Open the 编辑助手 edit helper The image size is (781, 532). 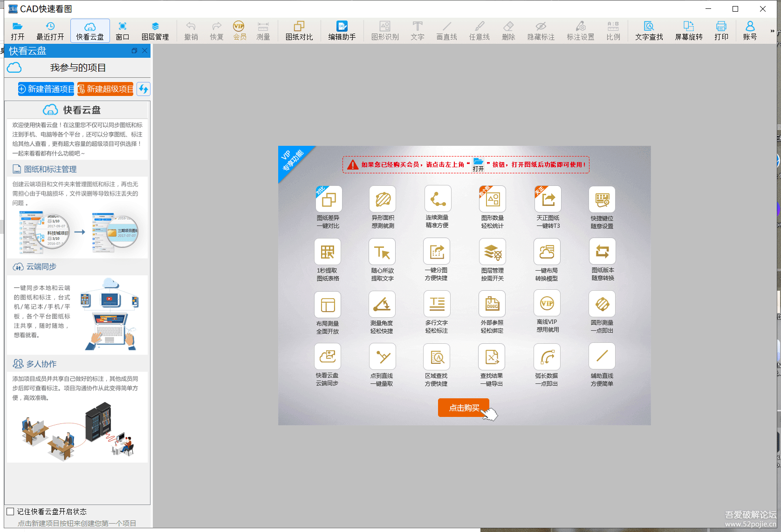[x=342, y=31]
